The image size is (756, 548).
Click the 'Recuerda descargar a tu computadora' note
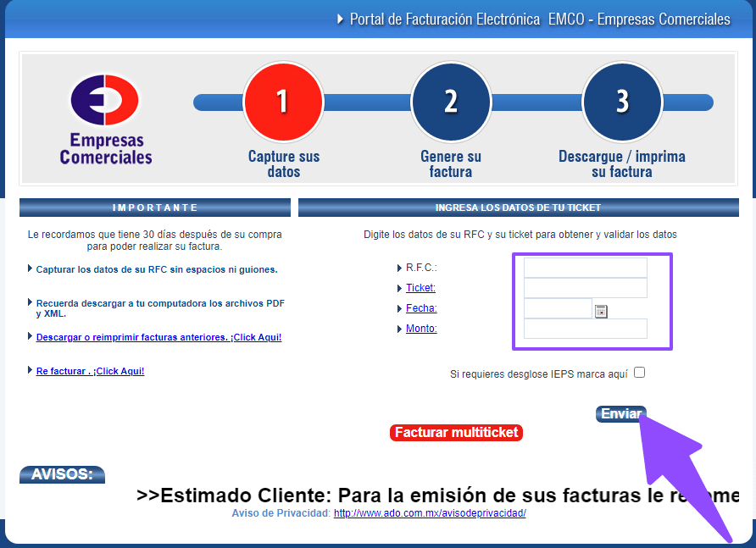[160, 308]
